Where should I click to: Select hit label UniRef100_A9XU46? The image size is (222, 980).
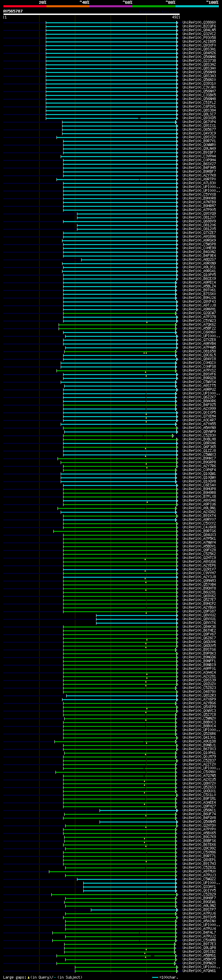click(199, 501)
